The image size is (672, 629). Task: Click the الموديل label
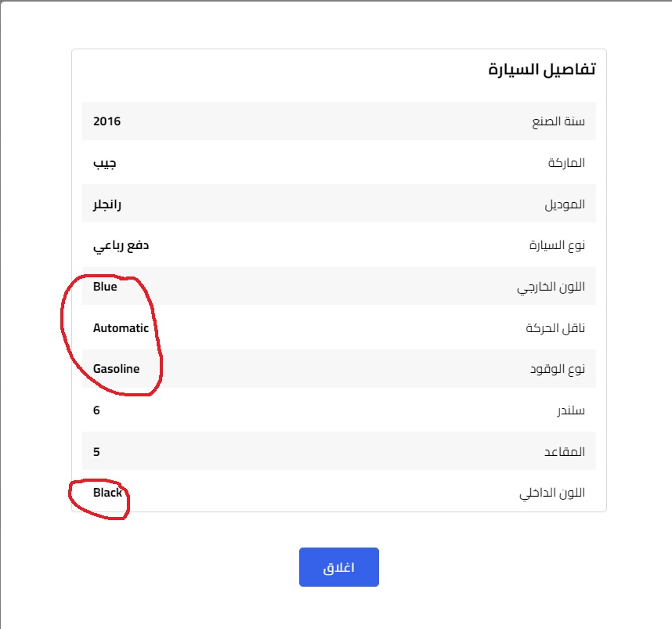pyautogui.click(x=565, y=204)
